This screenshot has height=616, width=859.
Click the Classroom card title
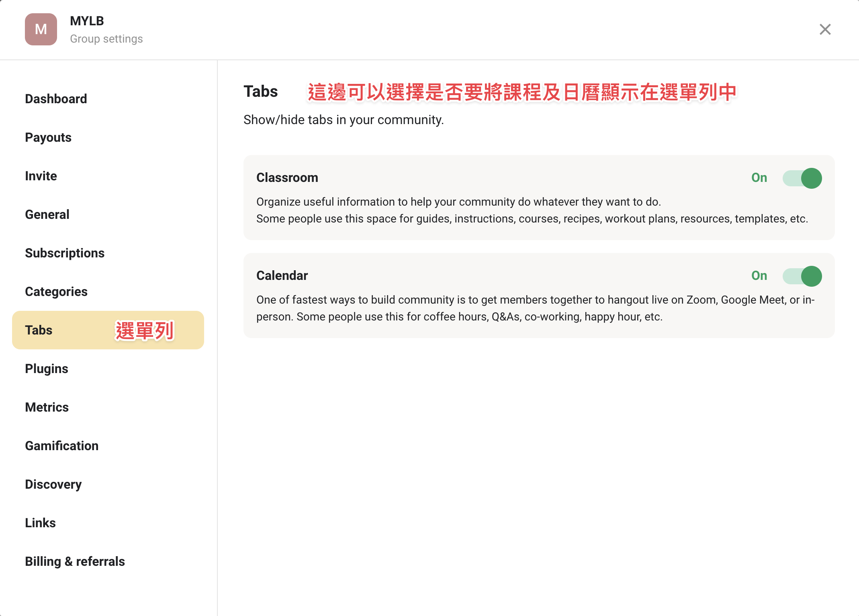pos(287,177)
